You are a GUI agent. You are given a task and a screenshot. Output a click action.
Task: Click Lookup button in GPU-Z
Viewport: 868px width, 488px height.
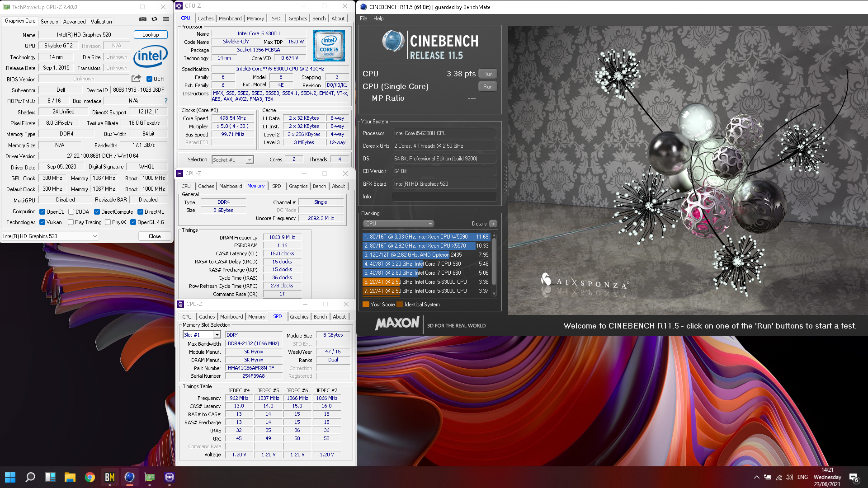coord(151,35)
